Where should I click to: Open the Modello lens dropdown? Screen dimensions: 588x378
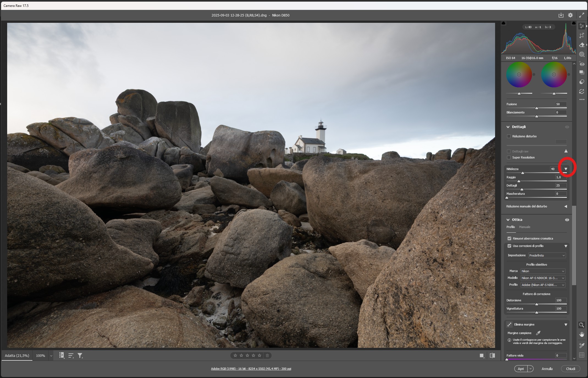tap(543, 278)
